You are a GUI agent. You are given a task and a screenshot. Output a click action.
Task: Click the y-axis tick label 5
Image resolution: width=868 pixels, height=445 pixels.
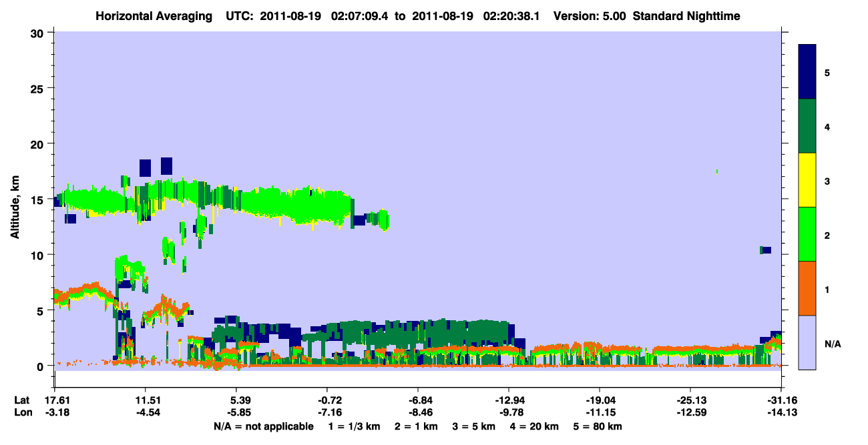(41, 310)
